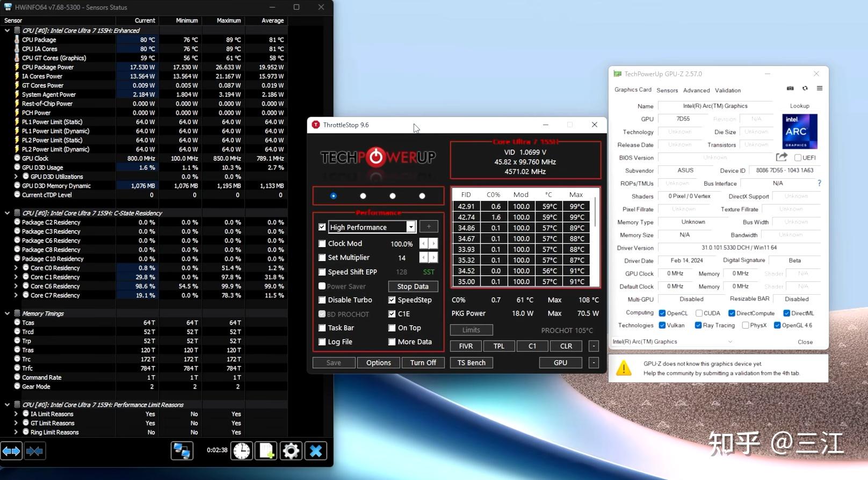The image size is (868, 480).
Task: Click the CPU GT Cores thermometer icon
Action: coord(17,58)
